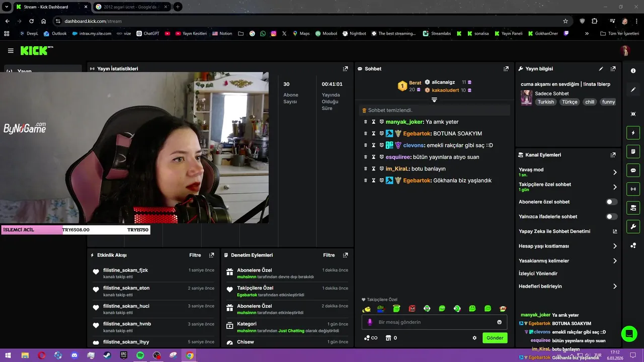Click the message input field

click(434, 322)
